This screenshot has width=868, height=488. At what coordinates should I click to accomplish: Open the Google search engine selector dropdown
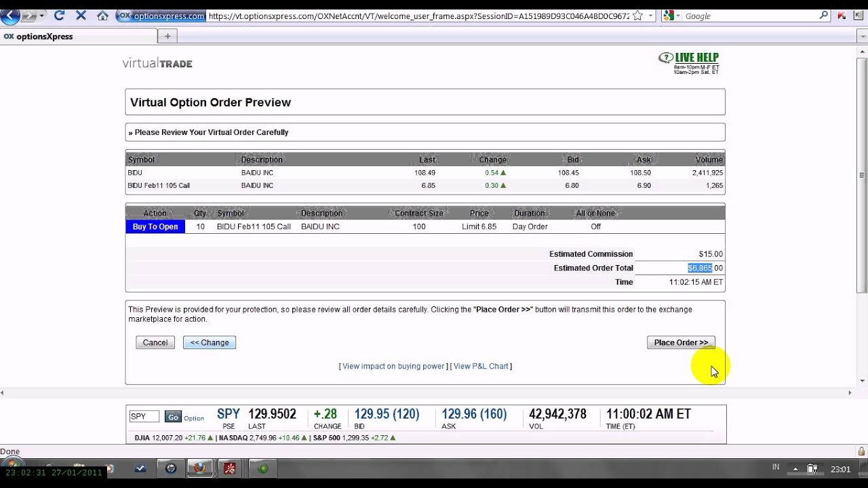[x=672, y=16]
